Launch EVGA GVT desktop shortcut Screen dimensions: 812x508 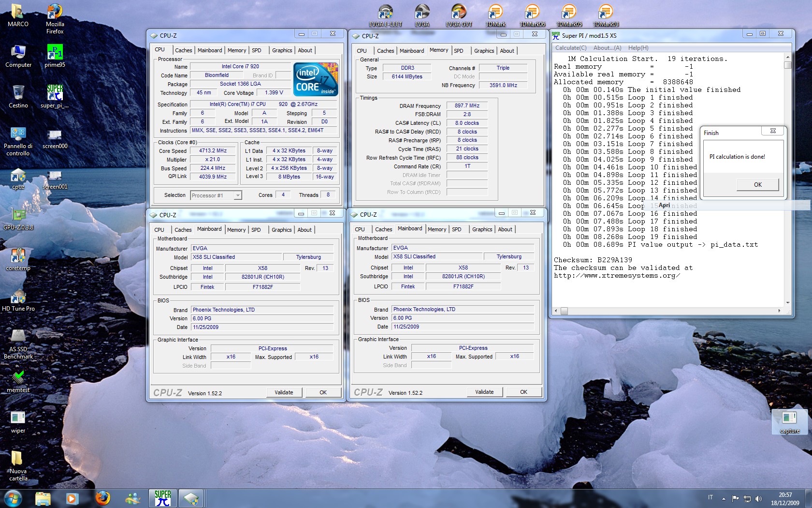click(x=459, y=15)
